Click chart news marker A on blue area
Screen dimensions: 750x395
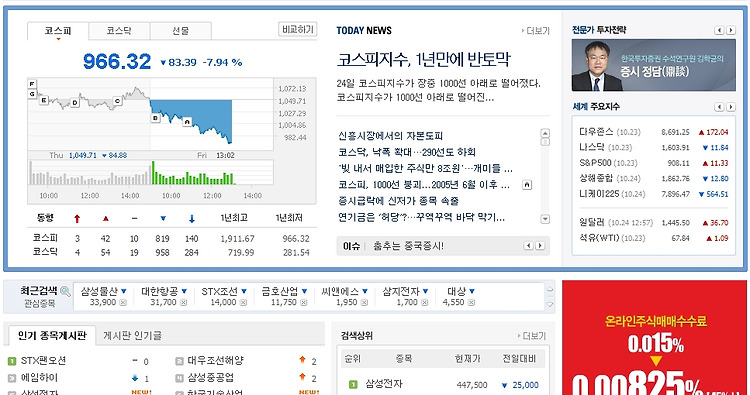click(187, 122)
